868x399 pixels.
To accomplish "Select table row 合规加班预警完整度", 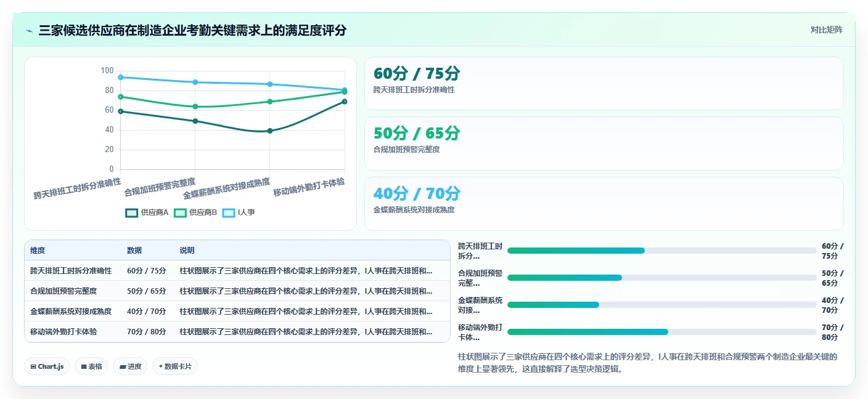I will 237,291.
